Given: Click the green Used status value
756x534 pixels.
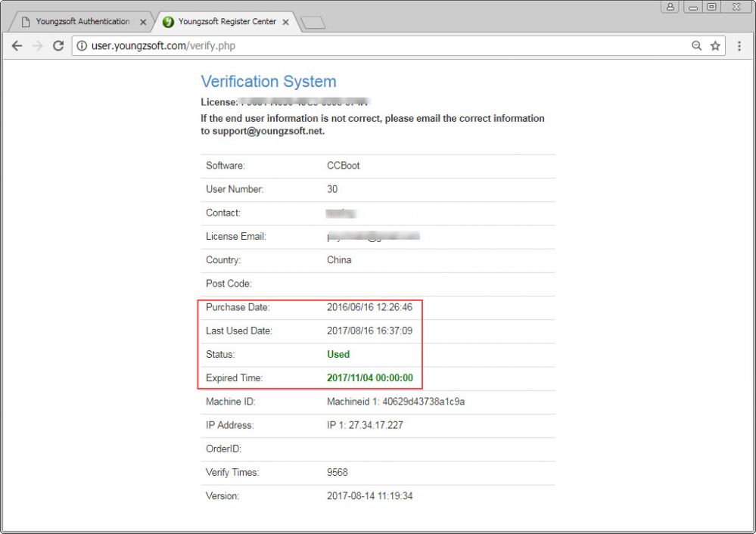Looking at the screenshot, I should 338,354.
